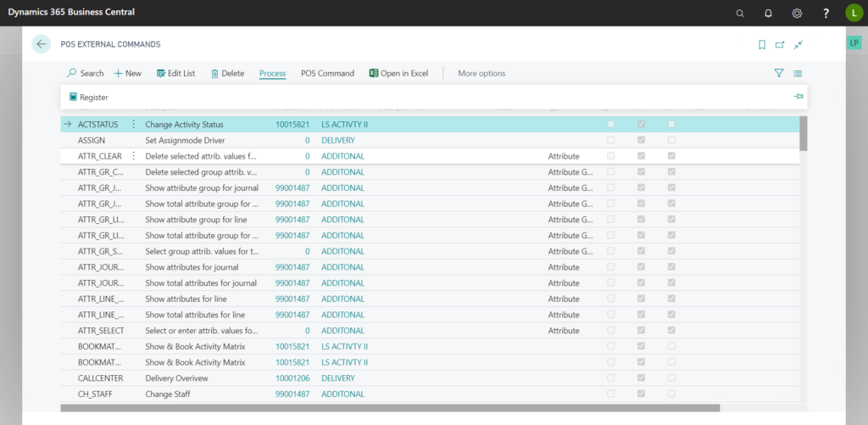Select the ATTR_SELECT code cell
Screen dimensions: 868x425
(101, 330)
